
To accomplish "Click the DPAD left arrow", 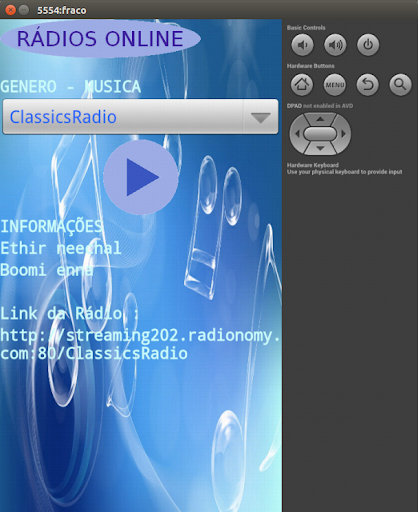I will tap(297, 134).
